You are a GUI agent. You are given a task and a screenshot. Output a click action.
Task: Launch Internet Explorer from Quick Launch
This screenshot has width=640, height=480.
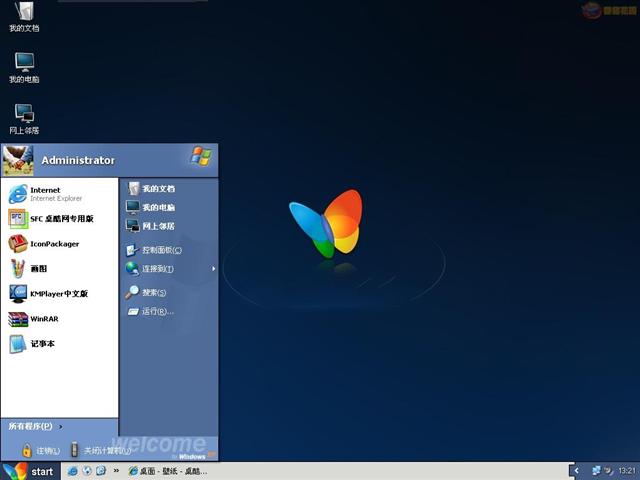(73, 471)
